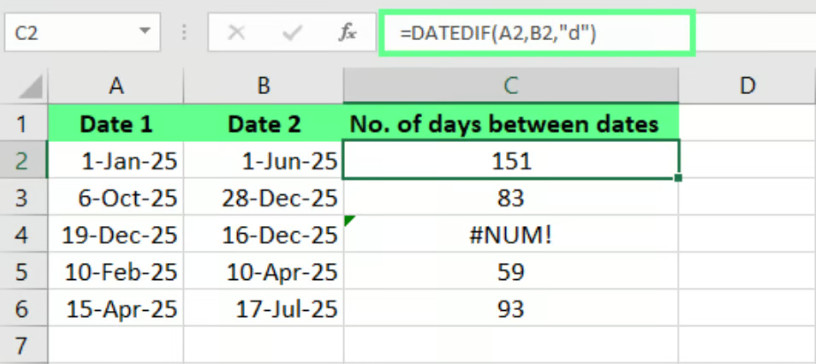Click cell containing 17-Jul-25
The image size is (816, 364).
click(x=264, y=309)
